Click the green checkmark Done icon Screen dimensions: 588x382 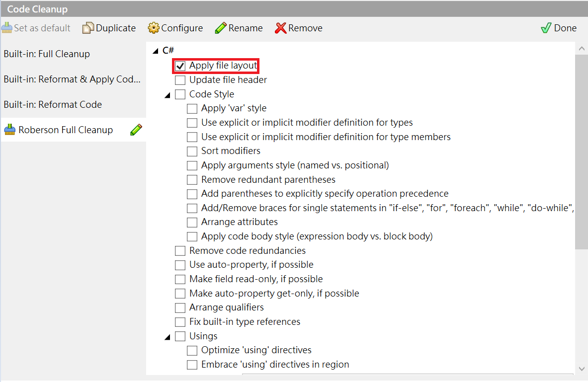(546, 28)
